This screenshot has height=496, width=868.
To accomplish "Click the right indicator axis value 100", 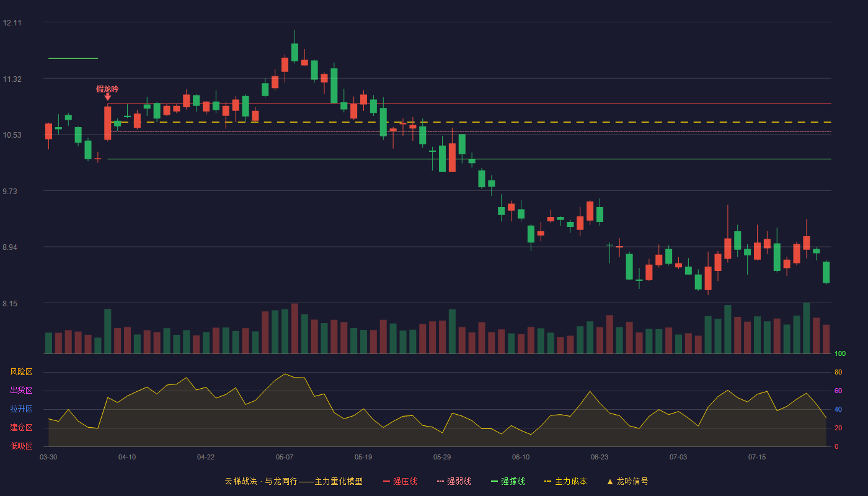I will (x=840, y=354).
